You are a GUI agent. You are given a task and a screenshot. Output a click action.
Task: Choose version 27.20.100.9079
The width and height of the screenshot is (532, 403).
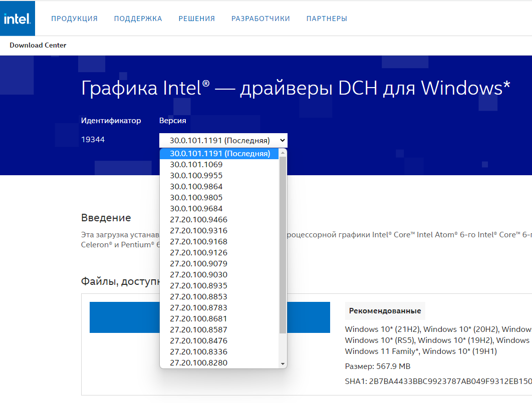coord(198,264)
